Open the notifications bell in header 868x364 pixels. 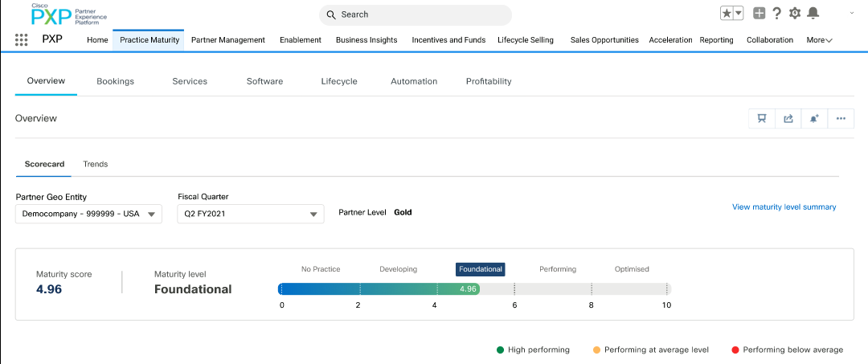(x=813, y=14)
